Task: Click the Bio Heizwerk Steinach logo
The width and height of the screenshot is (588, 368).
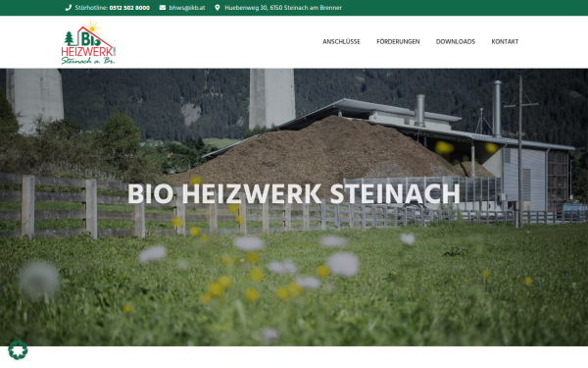Action: (88, 42)
